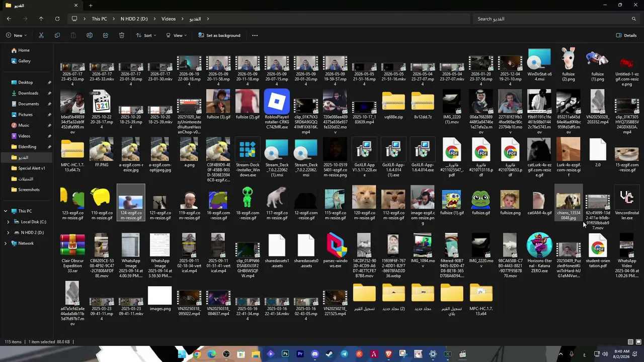Switch to details list layout in status bar
This screenshot has height=362, width=644.
pos(630,342)
